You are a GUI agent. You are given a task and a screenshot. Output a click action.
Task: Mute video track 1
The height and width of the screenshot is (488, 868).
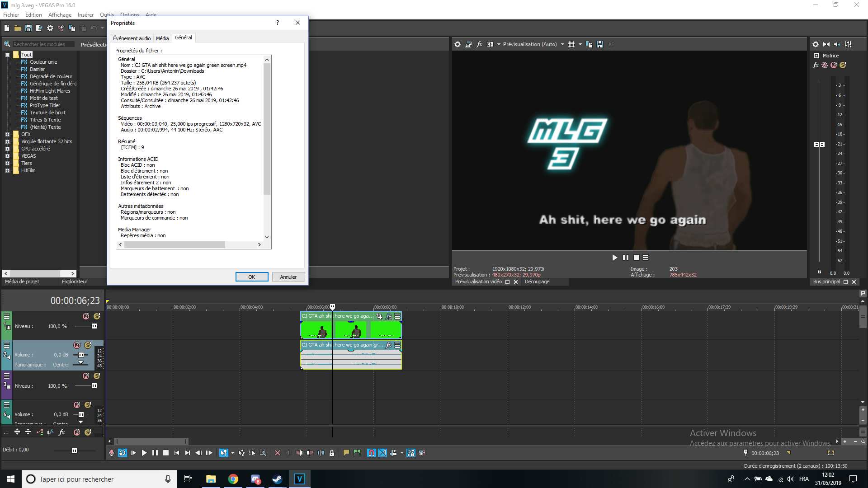86,316
